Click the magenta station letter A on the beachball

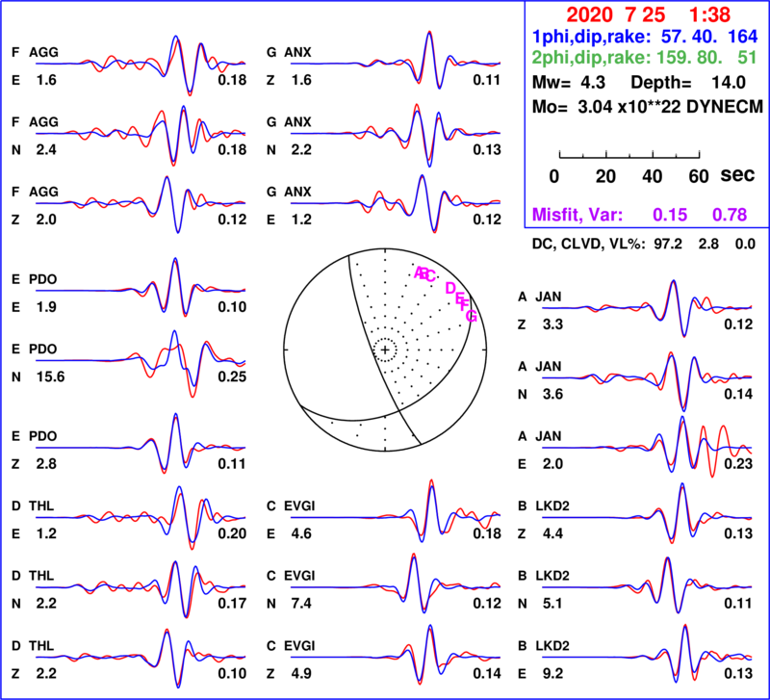click(x=419, y=272)
